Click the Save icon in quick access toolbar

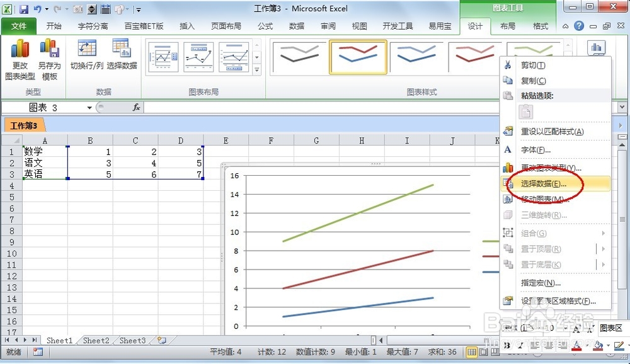24,9
